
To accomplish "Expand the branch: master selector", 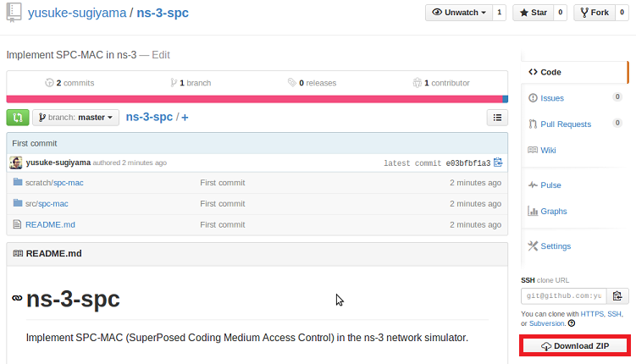I will point(76,118).
